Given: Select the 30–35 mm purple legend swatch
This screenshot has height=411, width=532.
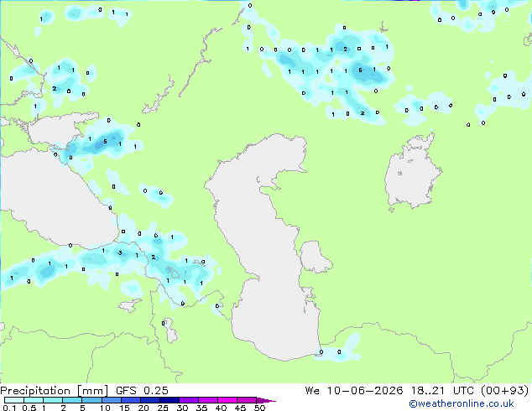Looking at the screenshot, I should [x=188, y=400].
